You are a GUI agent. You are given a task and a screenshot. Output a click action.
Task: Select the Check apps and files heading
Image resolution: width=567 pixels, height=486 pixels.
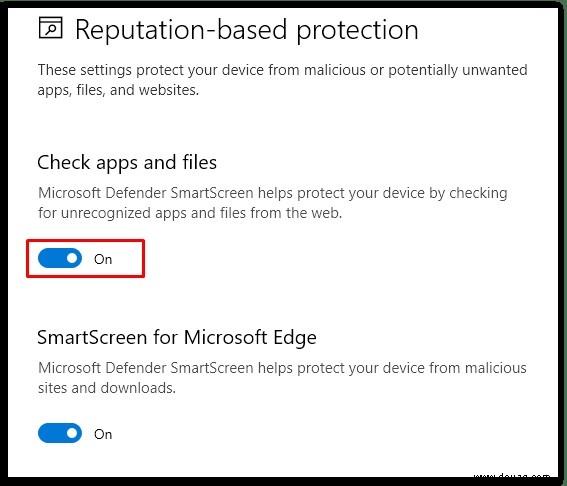click(127, 162)
